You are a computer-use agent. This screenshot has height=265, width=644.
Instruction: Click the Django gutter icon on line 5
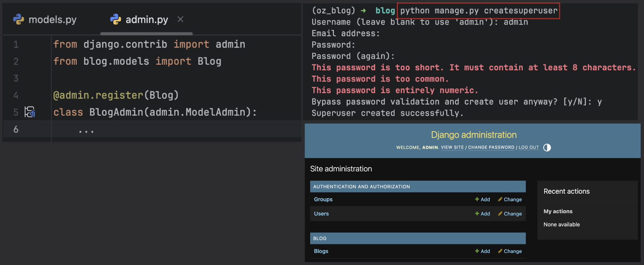tap(30, 112)
